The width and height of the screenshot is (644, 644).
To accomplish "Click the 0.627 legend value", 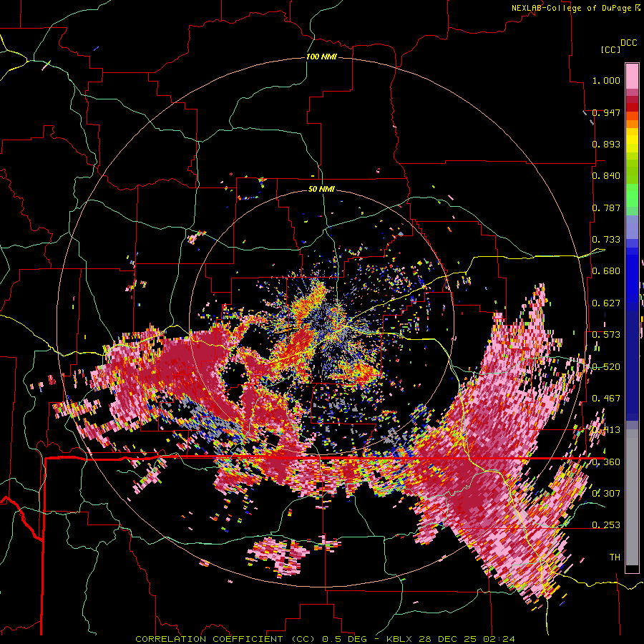I will 606,303.
